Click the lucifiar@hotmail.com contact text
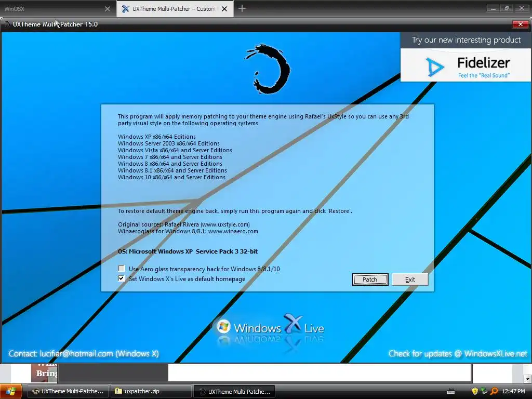This screenshot has height=399, width=532. tap(76, 353)
